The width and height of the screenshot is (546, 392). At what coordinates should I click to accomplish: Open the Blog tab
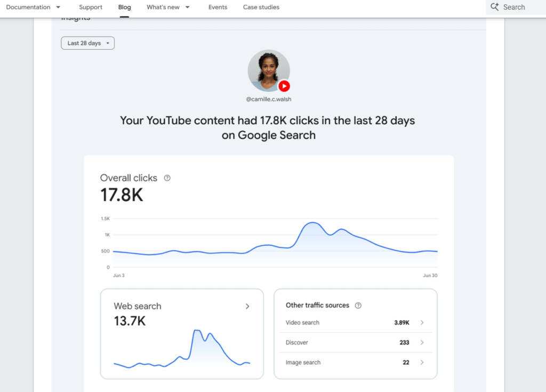(x=124, y=7)
